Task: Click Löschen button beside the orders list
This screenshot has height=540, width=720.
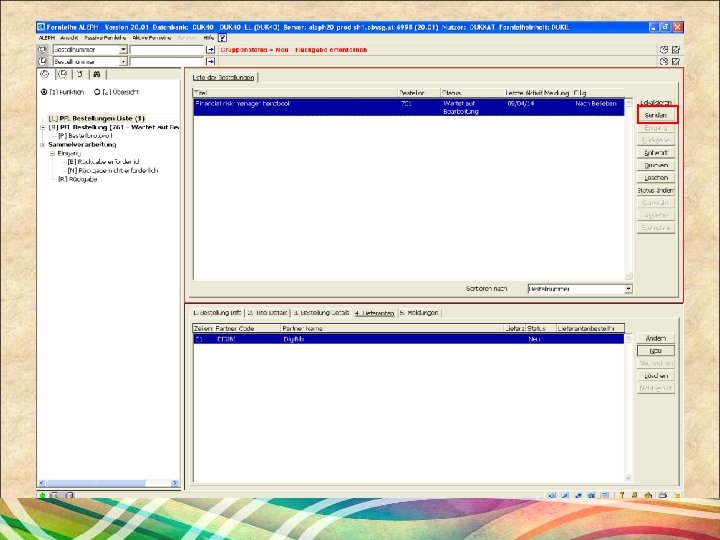Action: [x=656, y=178]
